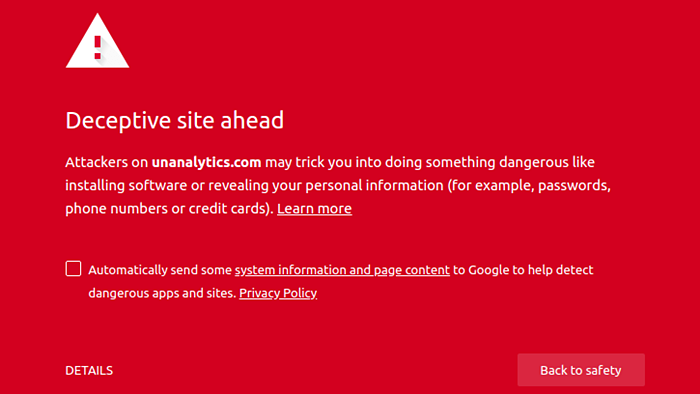This screenshot has height=394, width=700.
Task: Expand the DETAILS section
Action: pyautogui.click(x=89, y=370)
